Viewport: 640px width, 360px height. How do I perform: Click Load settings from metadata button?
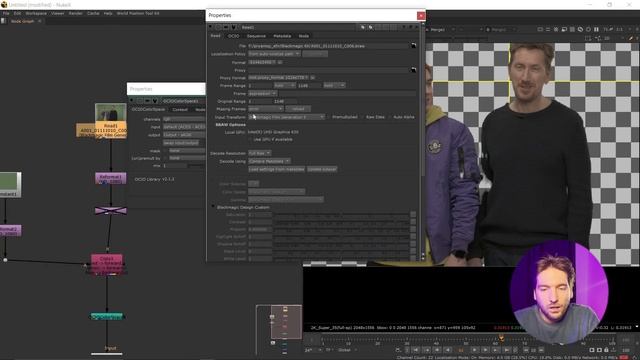click(x=276, y=169)
